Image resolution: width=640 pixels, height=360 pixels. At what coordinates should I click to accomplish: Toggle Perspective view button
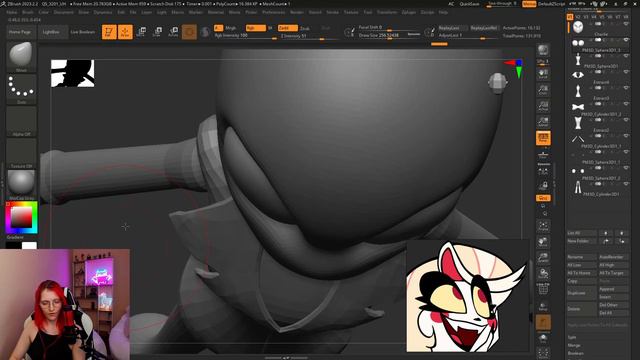click(x=543, y=138)
